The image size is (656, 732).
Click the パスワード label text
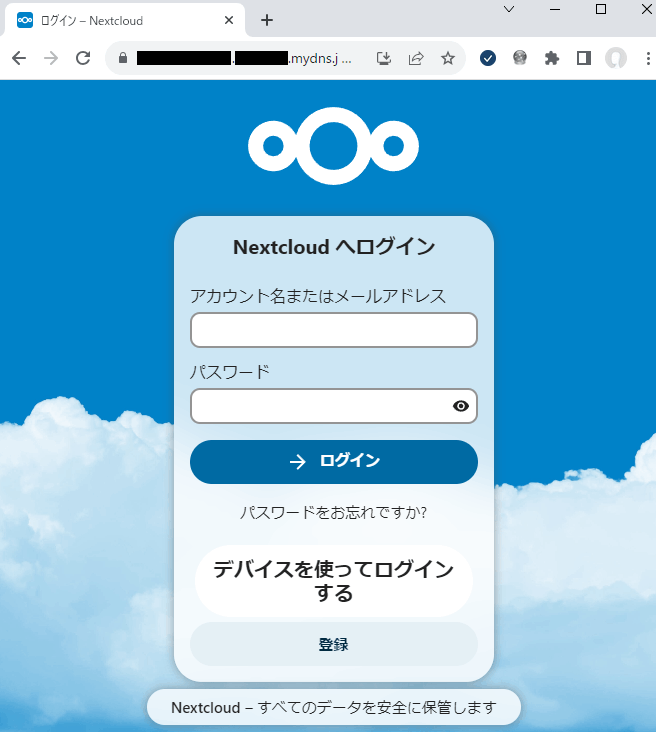pos(230,372)
